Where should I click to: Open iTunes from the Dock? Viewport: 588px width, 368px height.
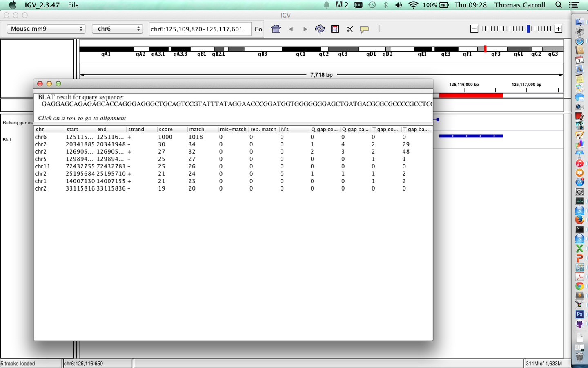pos(579,163)
